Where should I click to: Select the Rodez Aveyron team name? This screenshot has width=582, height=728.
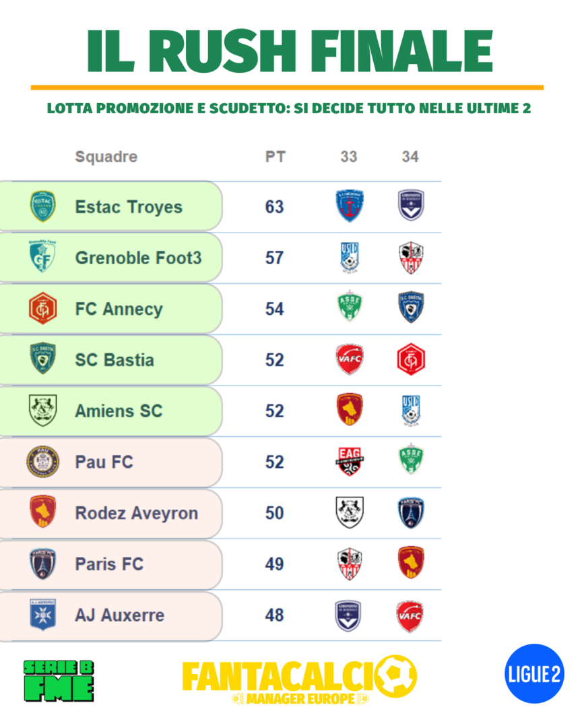(137, 513)
